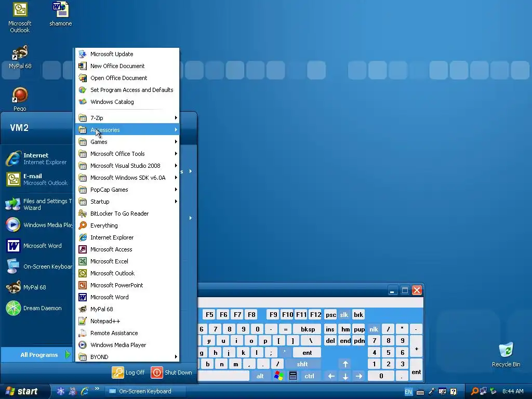Open the Microsoft Outlook desktop shortcut
This screenshot has height=399, width=532.
[x=20, y=18]
